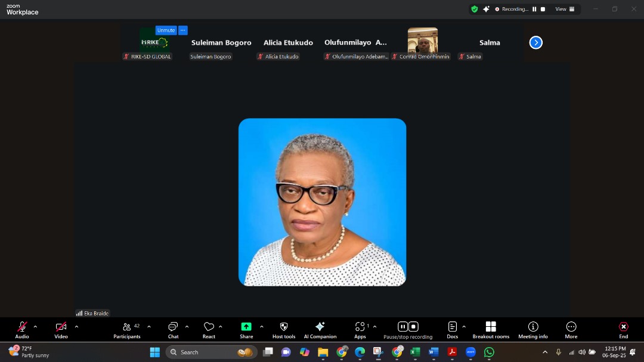Expand the Chat options arrow
644x362 pixels.
[x=187, y=327]
